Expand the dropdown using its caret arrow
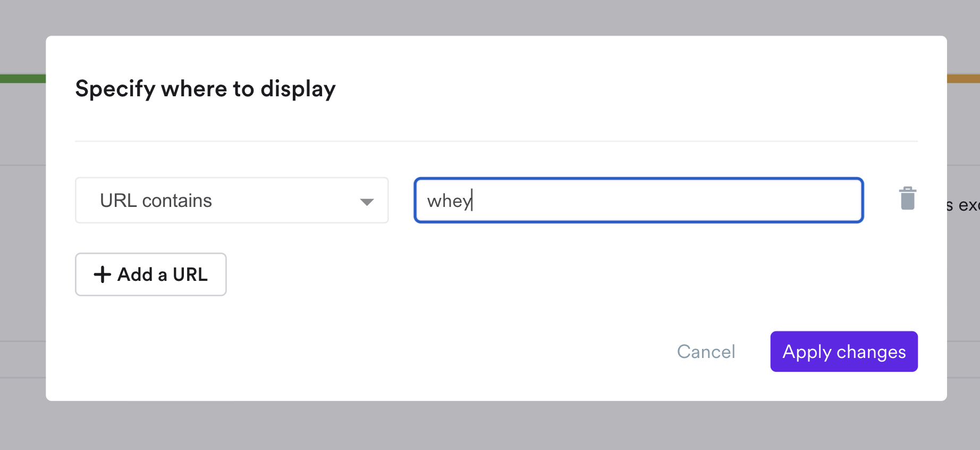The width and height of the screenshot is (980, 450). coord(367,202)
